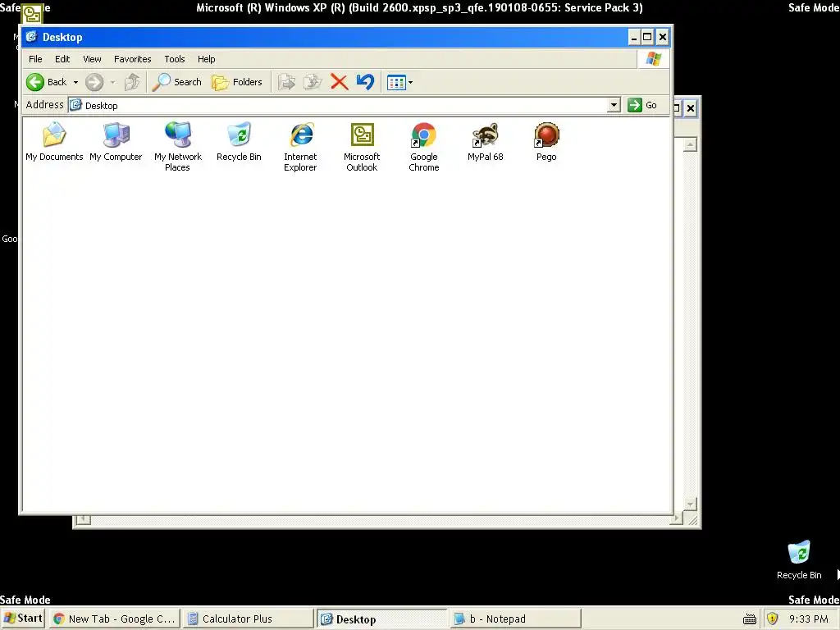Click the keyboard icon in the system tray
The height and width of the screenshot is (630, 840).
click(750, 619)
